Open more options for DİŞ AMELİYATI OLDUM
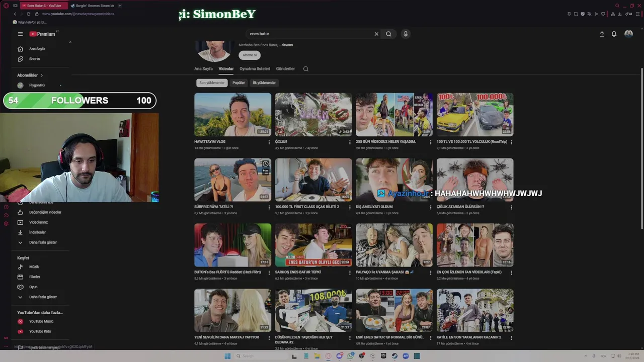 [x=430, y=207]
